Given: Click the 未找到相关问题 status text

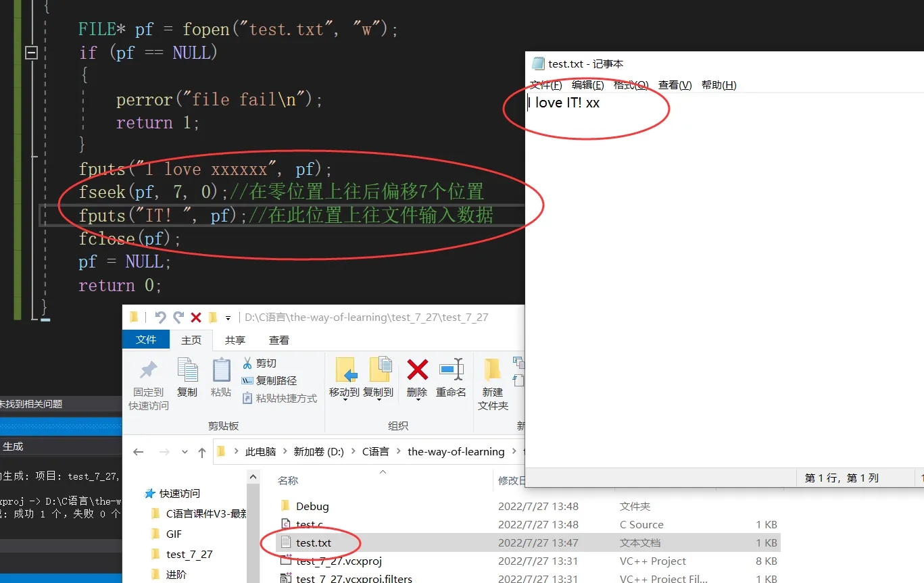Looking at the screenshot, I should pos(30,404).
